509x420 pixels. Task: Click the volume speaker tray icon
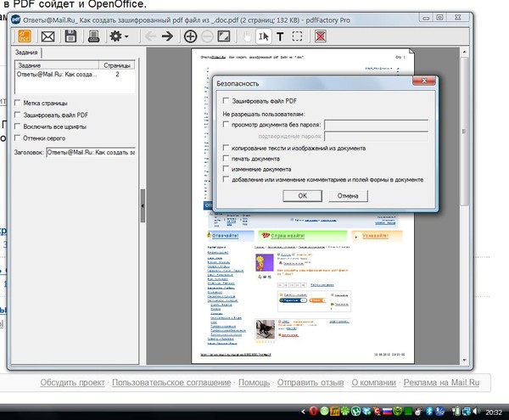coord(476,412)
